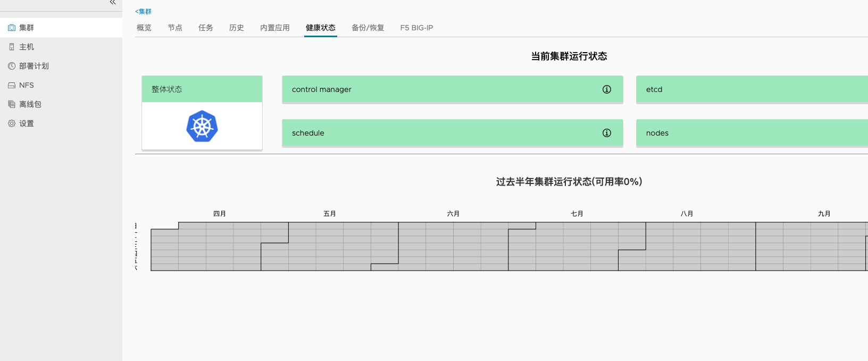The height and width of the screenshot is (361, 868).
Task: Open the 集群 sidebar item
Action: click(61, 28)
